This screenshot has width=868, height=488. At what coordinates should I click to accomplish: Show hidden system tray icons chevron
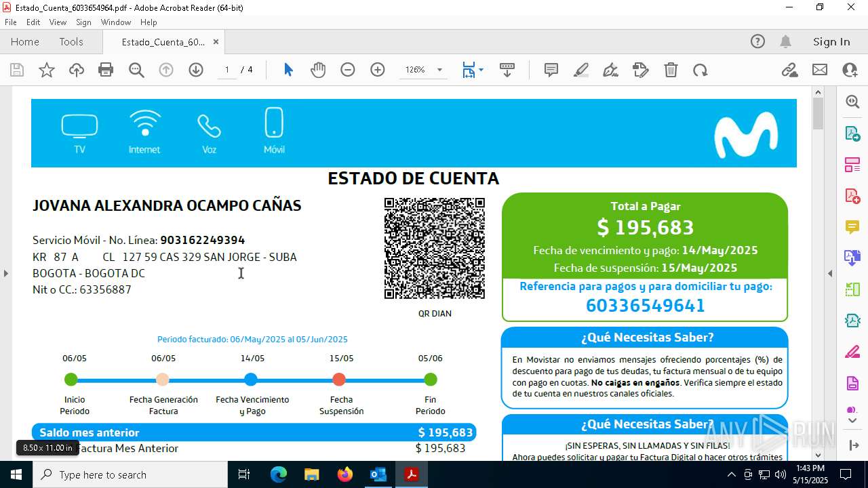click(731, 474)
